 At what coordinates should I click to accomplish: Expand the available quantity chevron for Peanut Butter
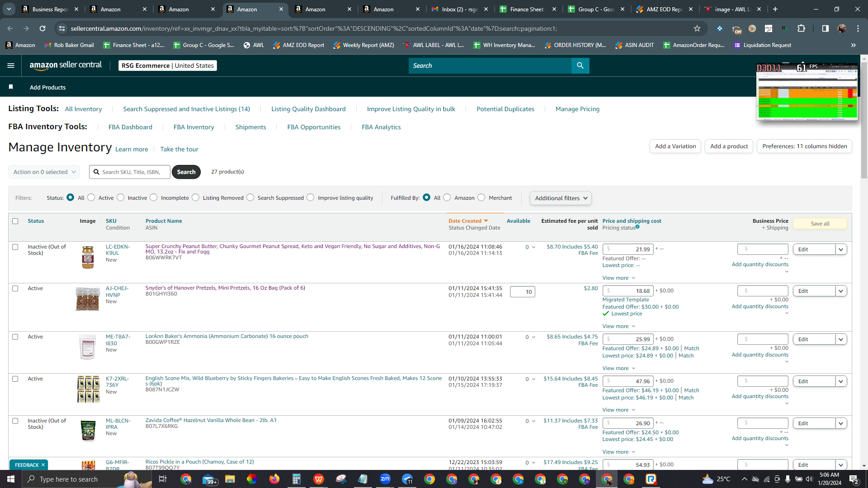[533, 247]
